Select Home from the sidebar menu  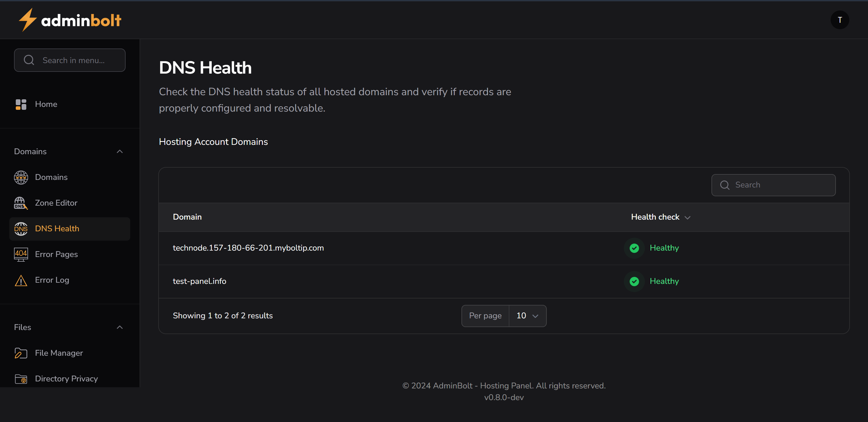point(46,105)
